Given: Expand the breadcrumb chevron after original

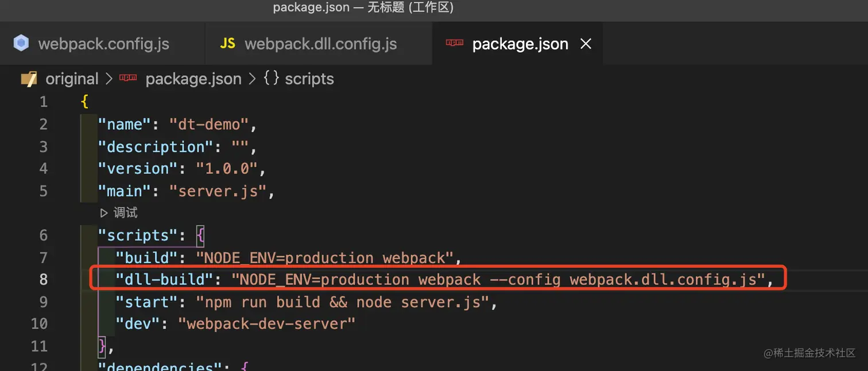Looking at the screenshot, I should 109,79.
